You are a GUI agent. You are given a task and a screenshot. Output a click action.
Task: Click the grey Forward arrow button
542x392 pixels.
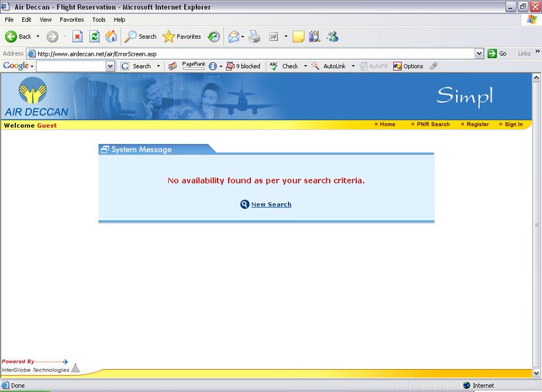click(52, 36)
